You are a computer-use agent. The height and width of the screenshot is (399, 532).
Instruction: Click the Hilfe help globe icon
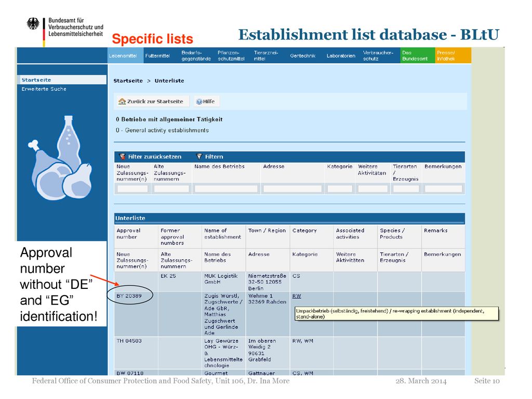pos(199,101)
